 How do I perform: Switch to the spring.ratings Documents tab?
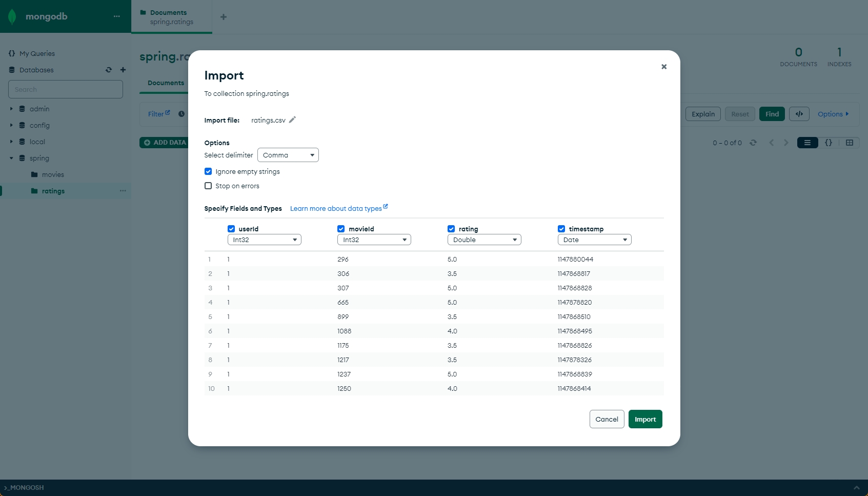pos(172,17)
